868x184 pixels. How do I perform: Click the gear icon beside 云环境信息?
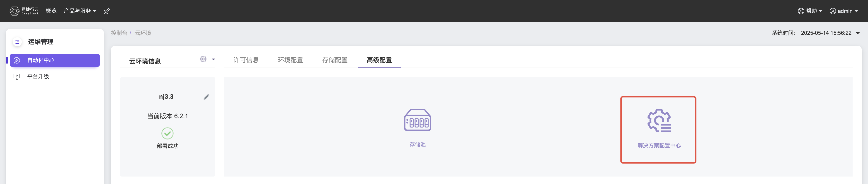203,59
